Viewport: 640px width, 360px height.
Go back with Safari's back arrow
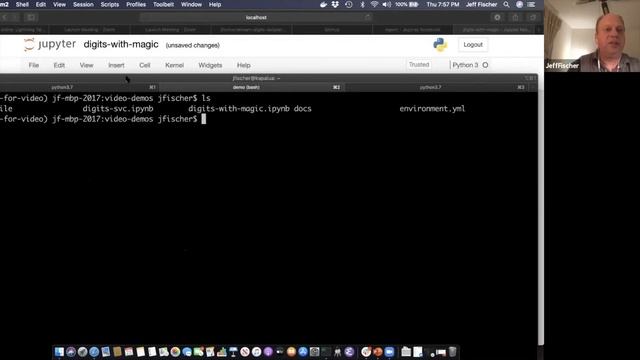point(5,18)
